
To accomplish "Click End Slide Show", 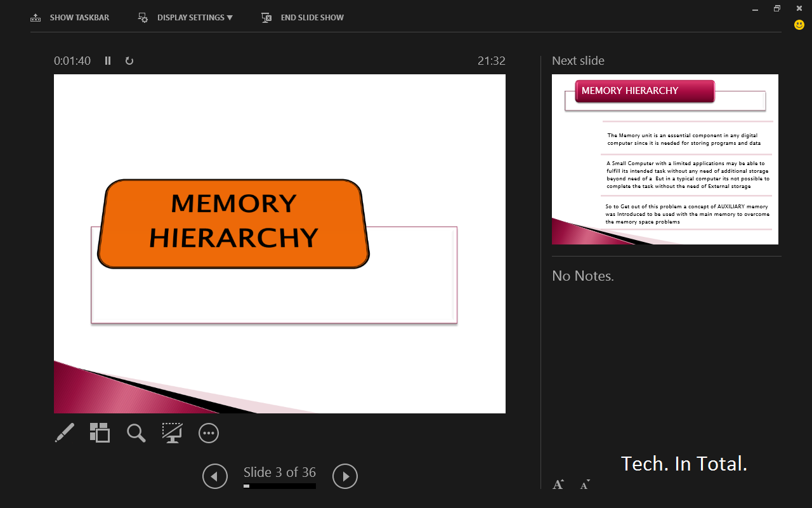I will [302, 17].
